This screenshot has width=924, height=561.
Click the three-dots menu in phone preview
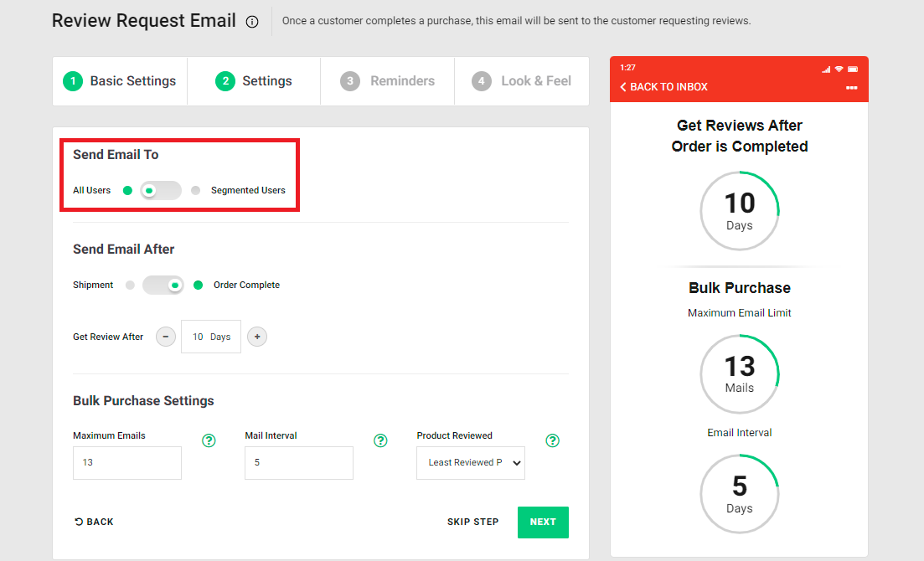tap(851, 88)
